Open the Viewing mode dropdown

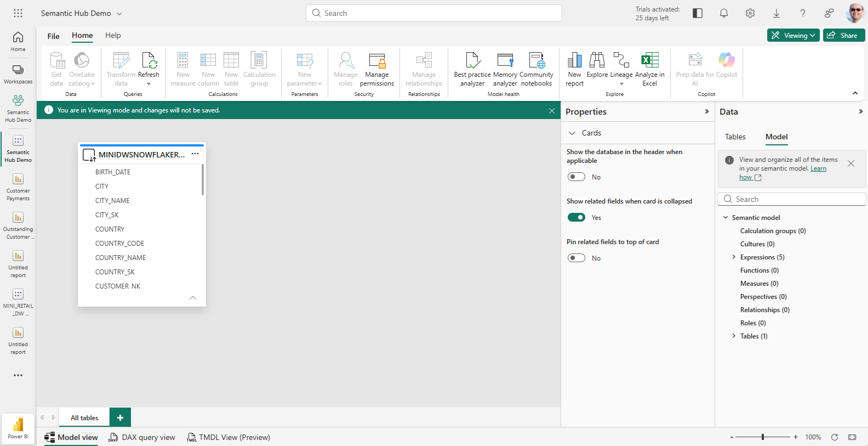pyautogui.click(x=793, y=35)
